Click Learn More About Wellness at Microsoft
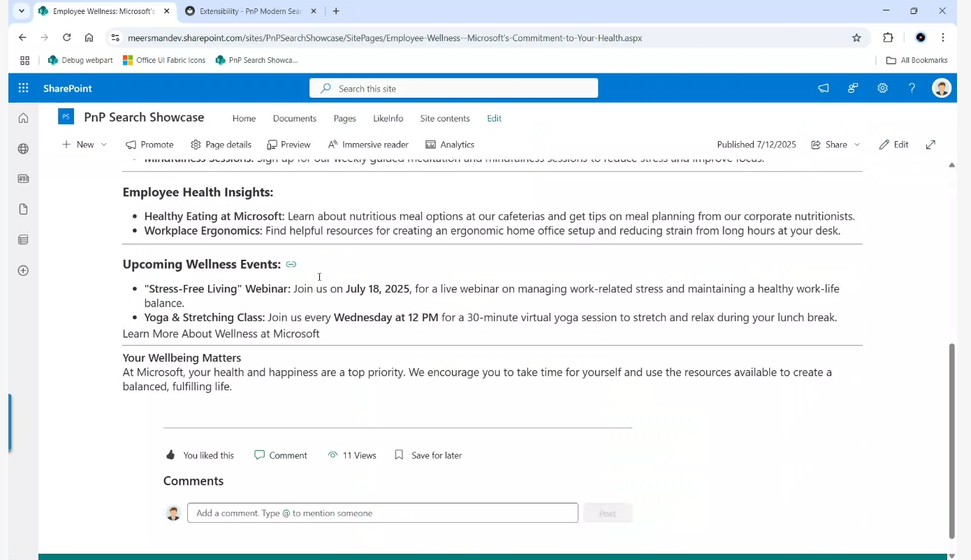Image resolution: width=971 pixels, height=560 pixels. pos(221,334)
